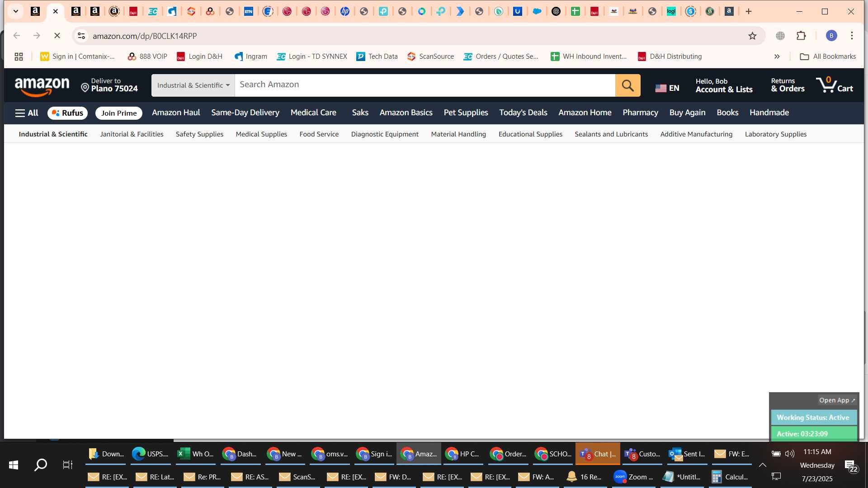Open Pharmacy nav link

[640, 113]
